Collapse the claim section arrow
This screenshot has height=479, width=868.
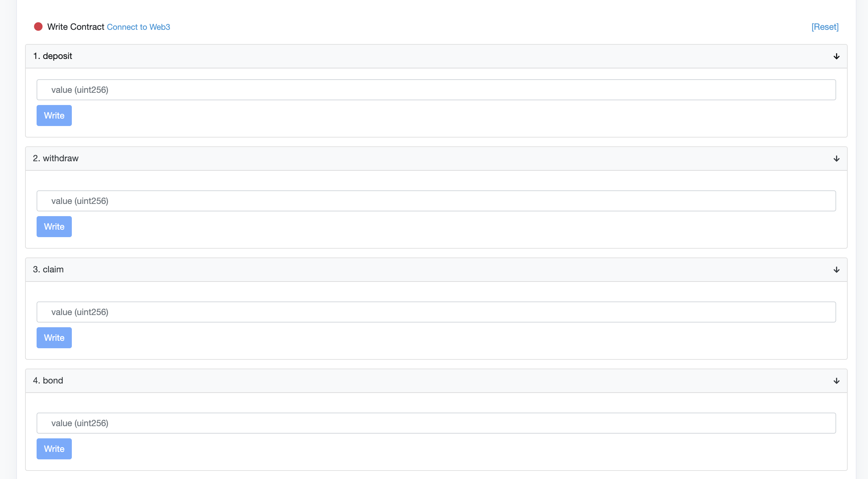tap(836, 270)
